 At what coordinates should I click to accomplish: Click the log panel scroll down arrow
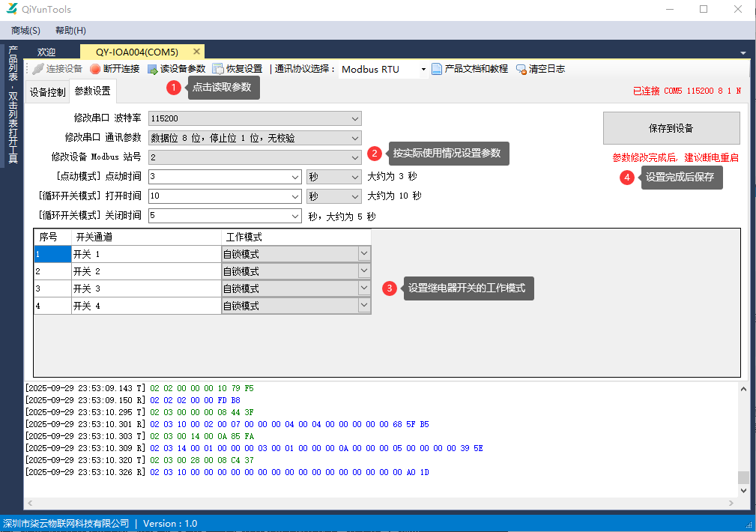[x=743, y=490]
